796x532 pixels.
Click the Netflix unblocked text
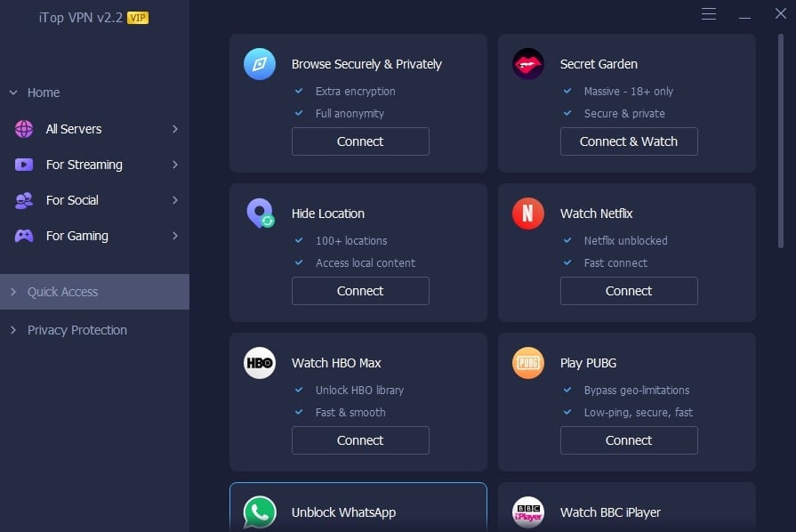coord(625,240)
